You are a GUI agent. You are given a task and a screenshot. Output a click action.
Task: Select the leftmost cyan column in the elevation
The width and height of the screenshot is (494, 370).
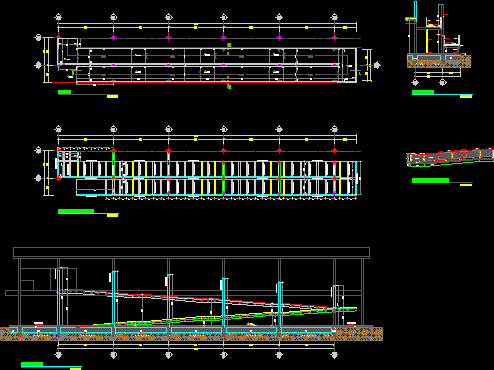tap(59, 298)
